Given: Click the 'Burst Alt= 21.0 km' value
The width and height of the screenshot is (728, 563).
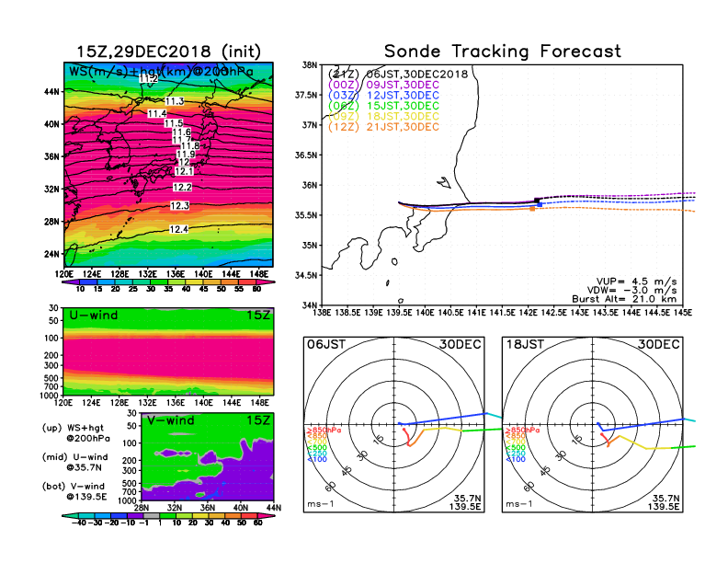Looking at the screenshot, I should (x=624, y=299).
